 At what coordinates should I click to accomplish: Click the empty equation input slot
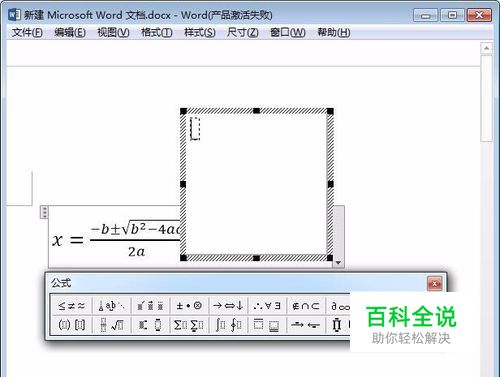click(195, 129)
